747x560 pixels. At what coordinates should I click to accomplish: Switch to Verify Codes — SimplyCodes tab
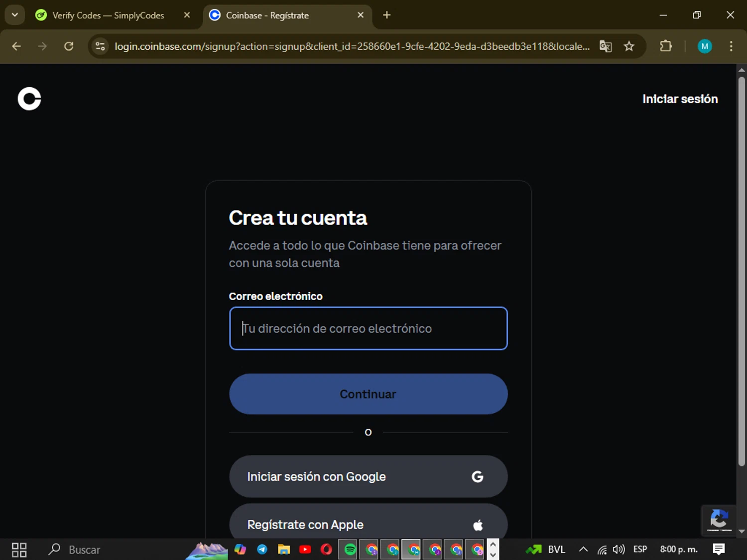108,15
